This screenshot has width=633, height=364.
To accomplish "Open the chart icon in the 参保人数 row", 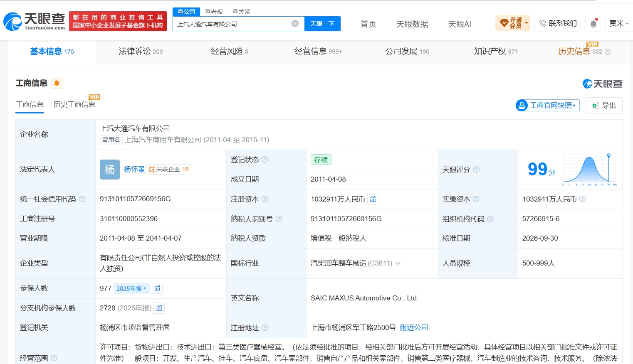I will point(157,288).
